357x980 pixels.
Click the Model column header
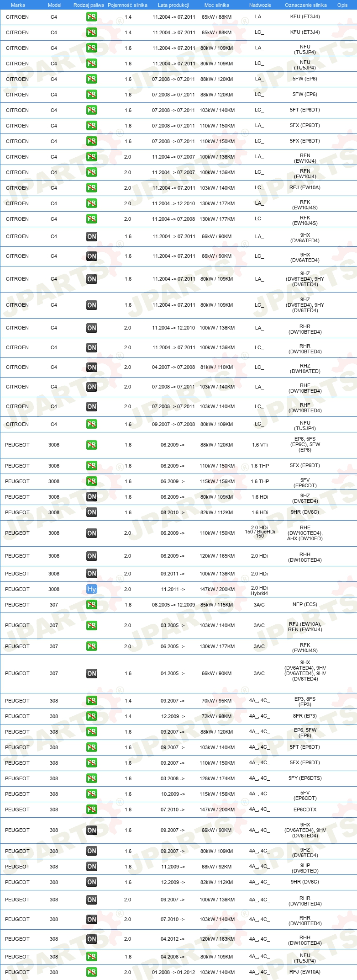coord(54,5)
